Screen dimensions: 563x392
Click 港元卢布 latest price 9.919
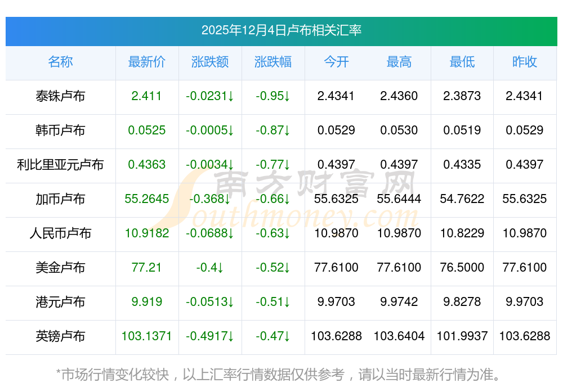146,302
